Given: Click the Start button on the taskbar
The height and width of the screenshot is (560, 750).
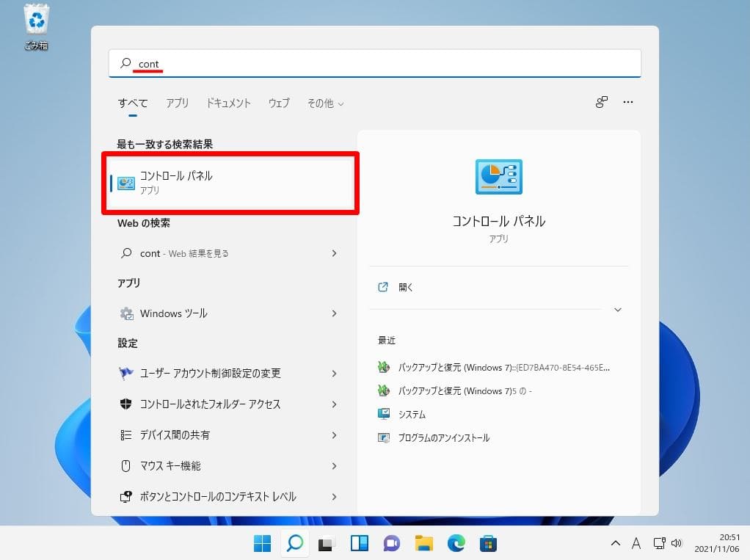Looking at the screenshot, I should pyautogui.click(x=262, y=543).
